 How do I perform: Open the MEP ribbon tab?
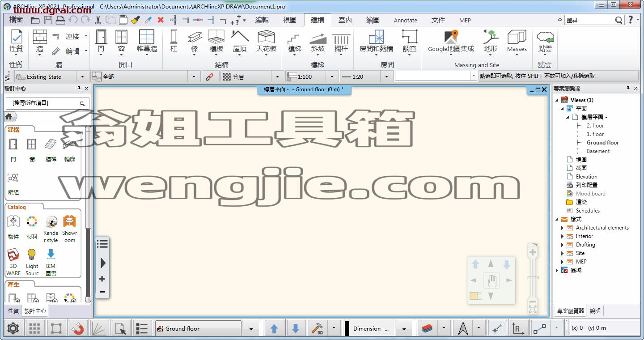(x=465, y=20)
